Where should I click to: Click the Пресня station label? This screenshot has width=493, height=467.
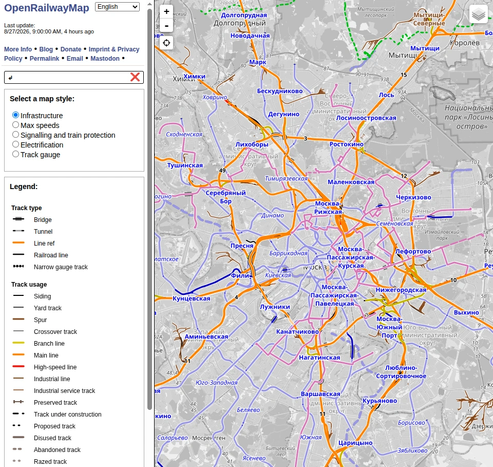tap(242, 246)
